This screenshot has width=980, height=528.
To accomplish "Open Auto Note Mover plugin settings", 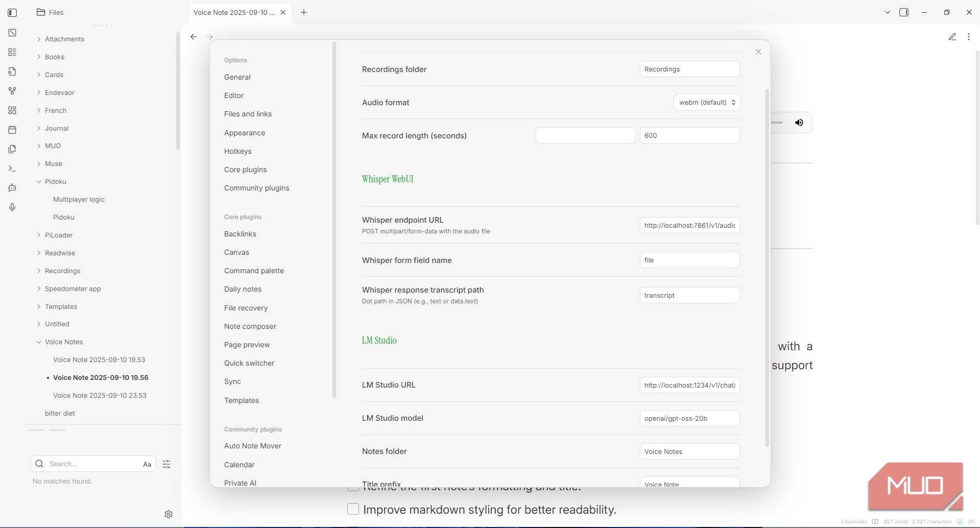I will 252,446.
